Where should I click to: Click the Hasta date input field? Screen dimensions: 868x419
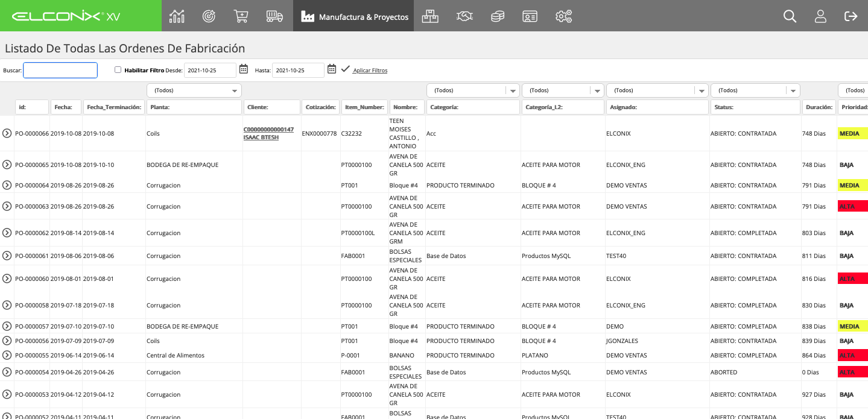coord(298,70)
